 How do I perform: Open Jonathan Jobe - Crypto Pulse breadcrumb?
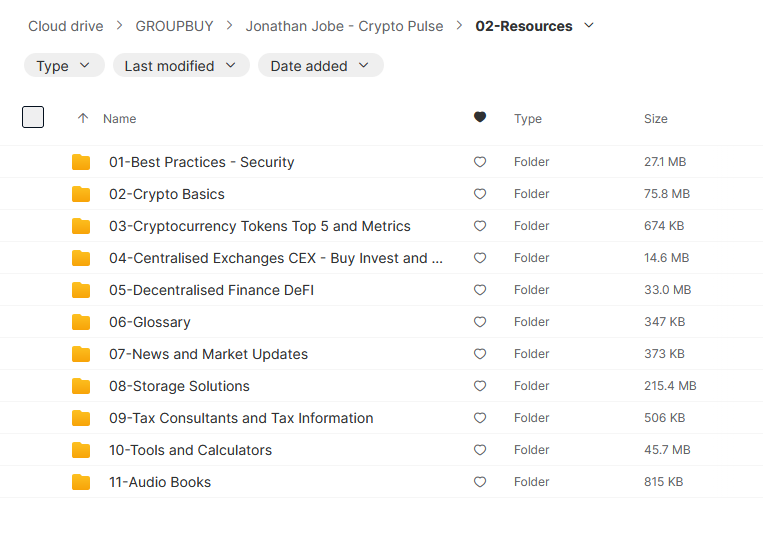[344, 26]
